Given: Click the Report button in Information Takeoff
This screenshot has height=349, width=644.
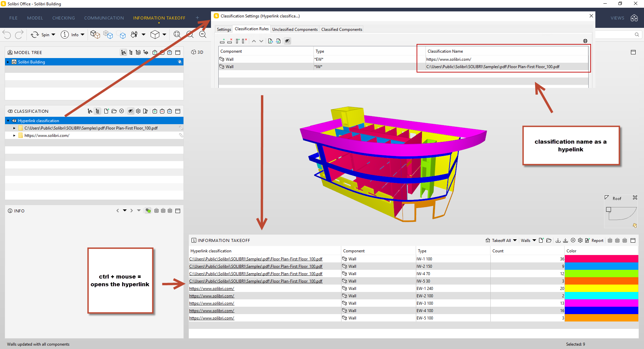Looking at the screenshot, I should click(x=594, y=240).
